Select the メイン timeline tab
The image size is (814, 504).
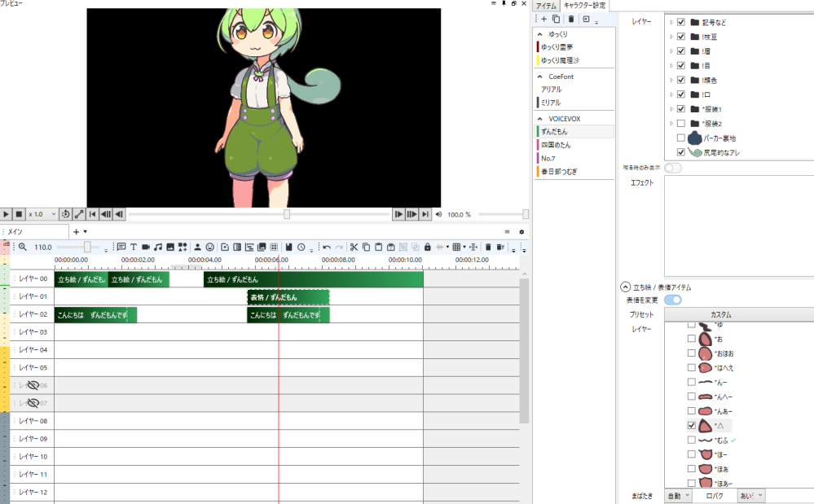click(34, 232)
